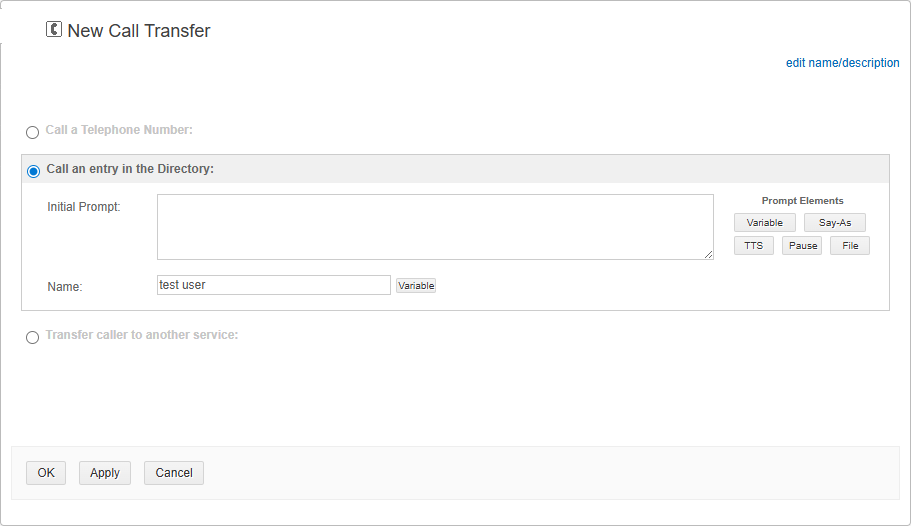Add a File prompt element
The height and width of the screenshot is (526, 911).
(x=849, y=246)
